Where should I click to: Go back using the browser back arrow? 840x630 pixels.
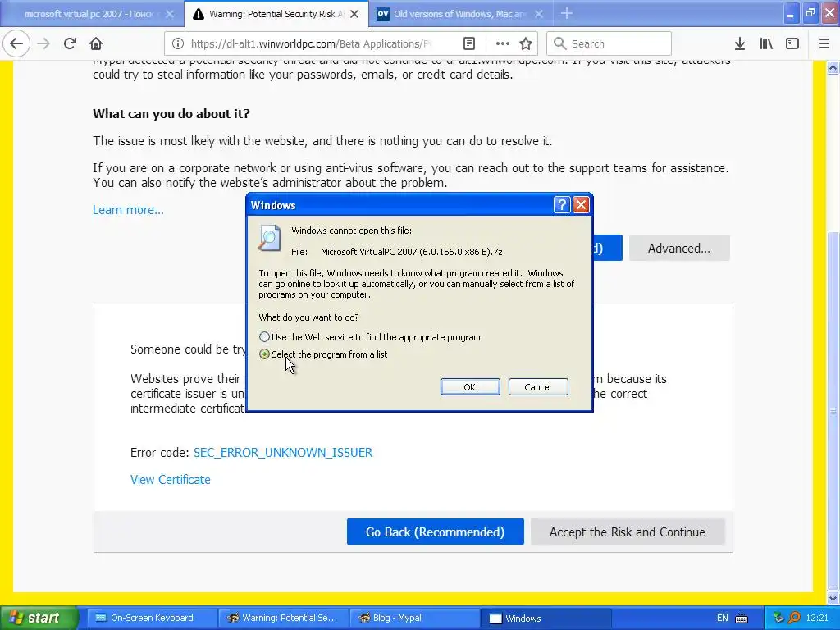click(x=16, y=43)
